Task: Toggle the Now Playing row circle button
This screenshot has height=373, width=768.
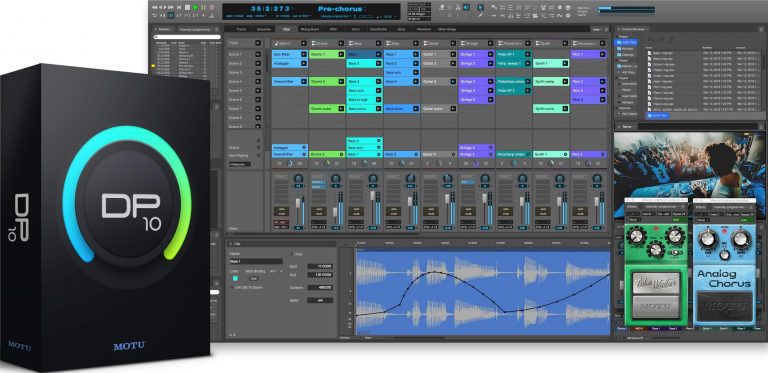Action: [259, 155]
